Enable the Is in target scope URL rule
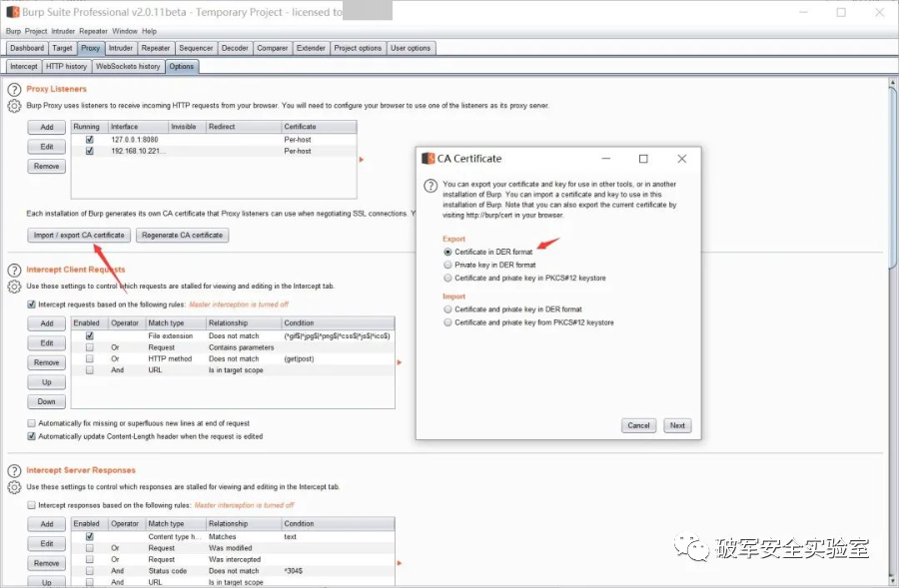Viewport: 899px width, 588px height. pos(90,370)
